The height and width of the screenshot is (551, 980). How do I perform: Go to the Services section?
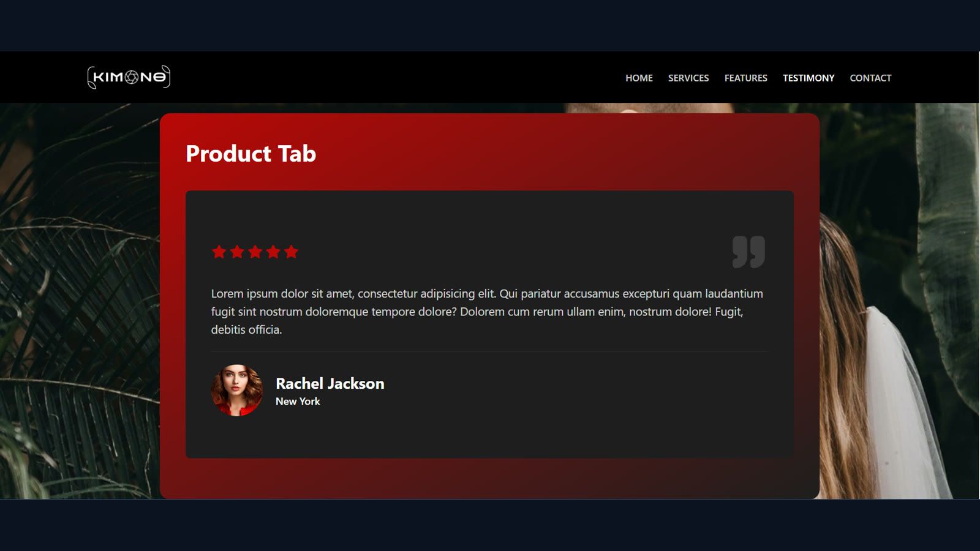coord(688,78)
